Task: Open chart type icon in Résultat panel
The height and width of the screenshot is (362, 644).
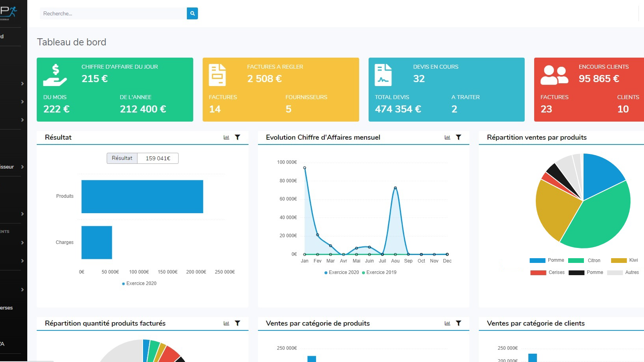Action: point(226,137)
